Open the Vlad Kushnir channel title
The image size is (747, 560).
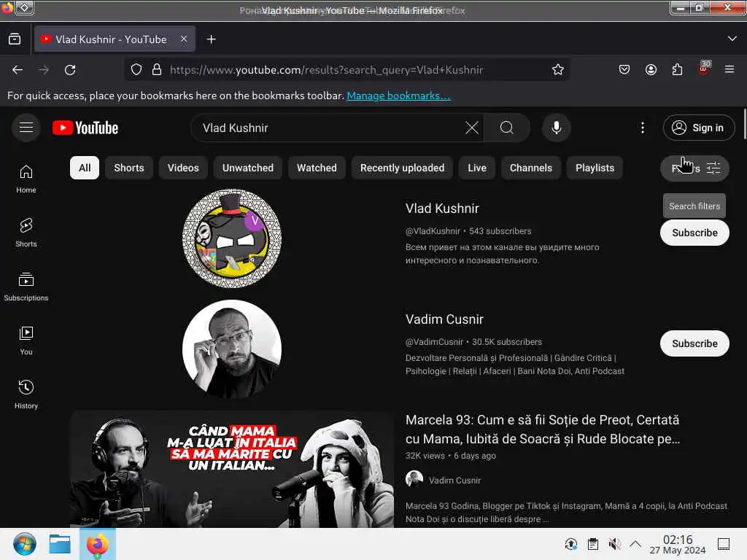point(442,209)
